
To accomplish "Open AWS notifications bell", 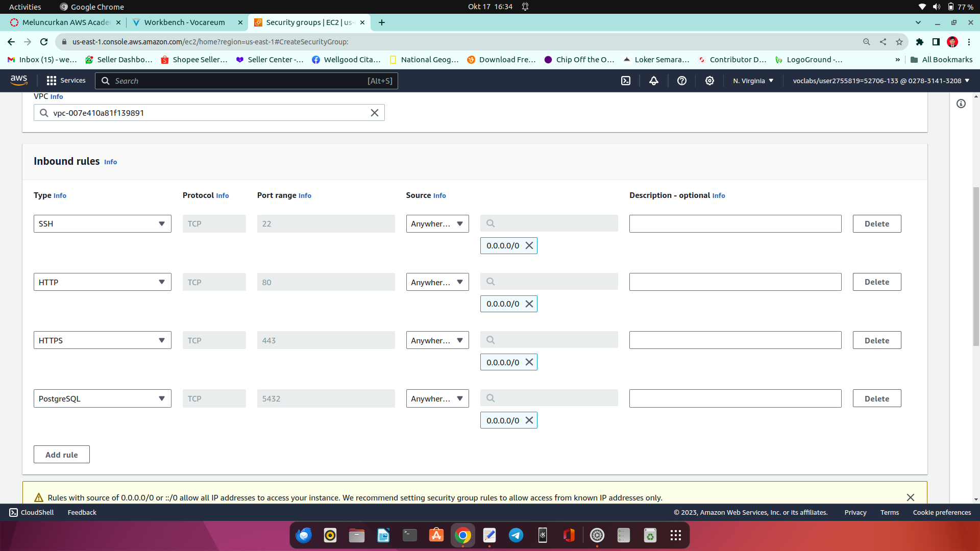I will point(653,81).
